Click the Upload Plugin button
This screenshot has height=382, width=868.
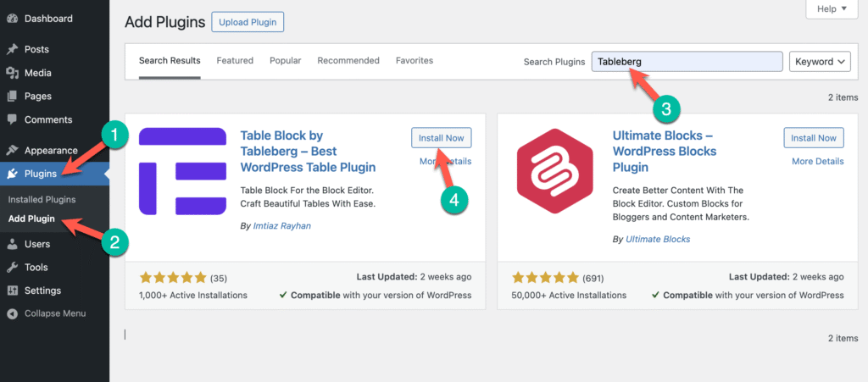click(248, 22)
